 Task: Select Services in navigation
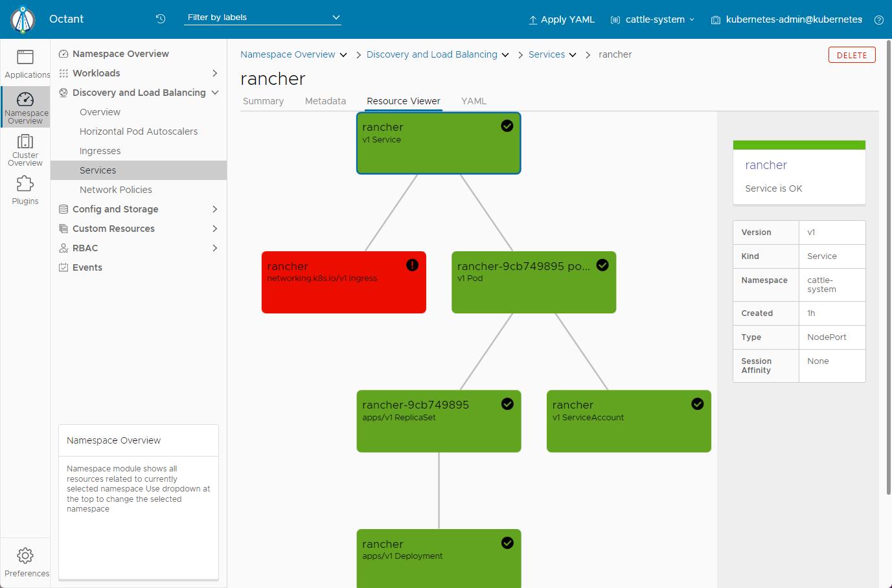[139, 170]
